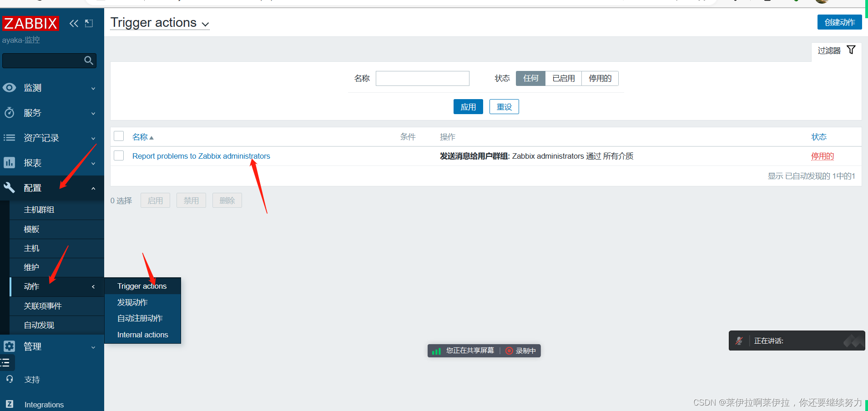Click the 报表 bar chart icon
868x411 pixels.
[x=10, y=162]
